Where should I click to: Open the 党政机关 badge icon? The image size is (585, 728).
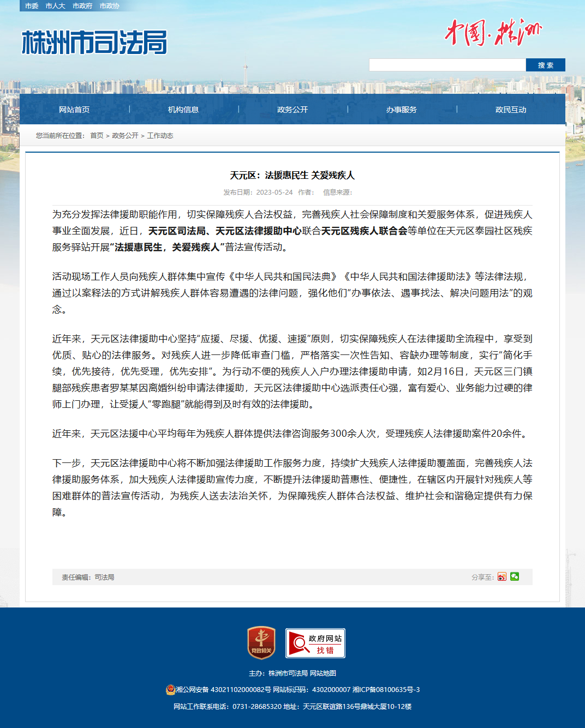click(261, 643)
